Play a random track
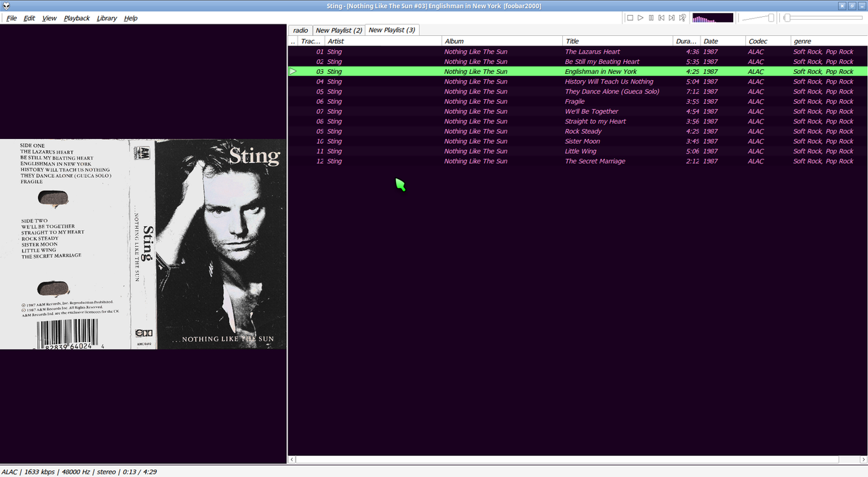The width and height of the screenshot is (868, 477). [682, 18]
